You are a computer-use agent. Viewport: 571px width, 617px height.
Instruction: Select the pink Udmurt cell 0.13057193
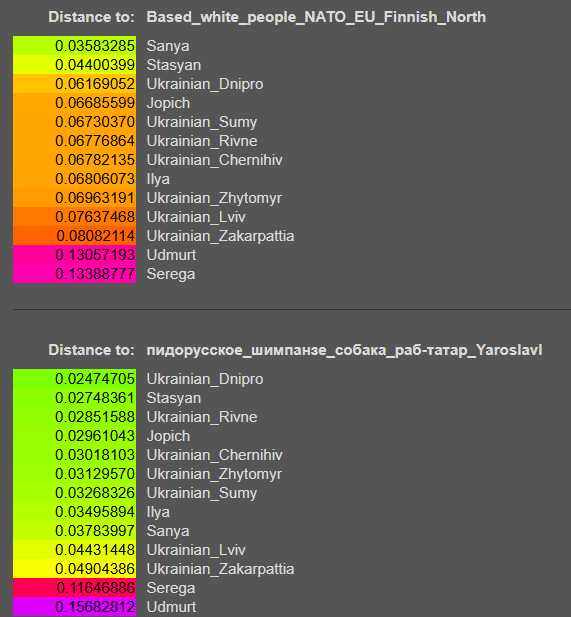tap(74, 255)
